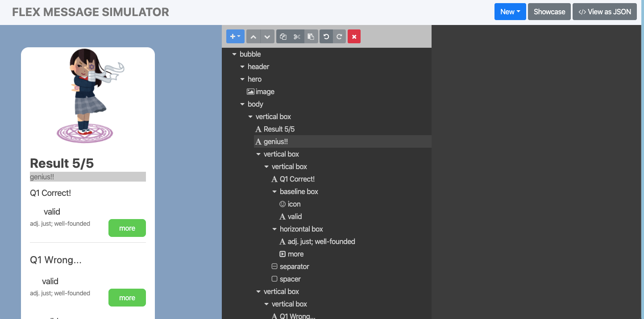Select the spacer tree item
Image resolution: width=644 pixels, height=319 pixels.
click(286, 279)
